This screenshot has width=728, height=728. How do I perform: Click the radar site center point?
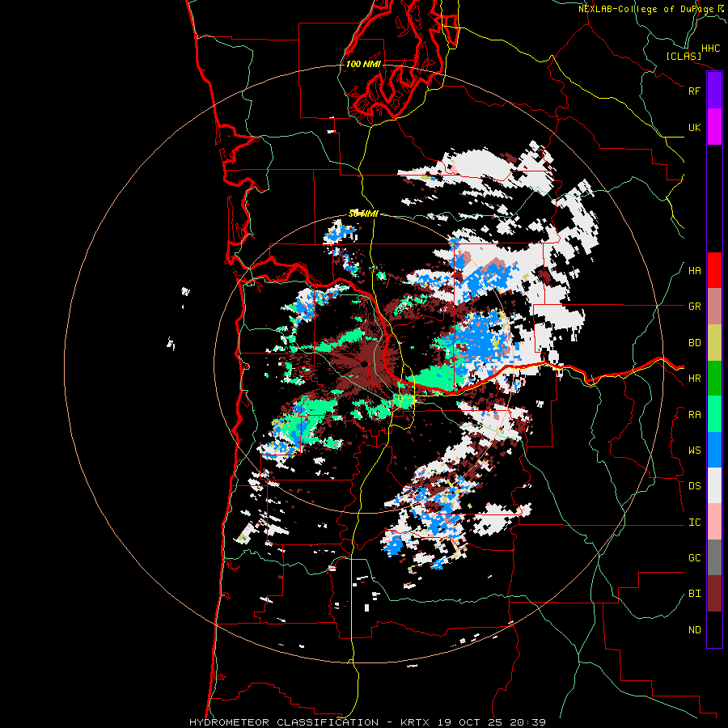[363, 365]
